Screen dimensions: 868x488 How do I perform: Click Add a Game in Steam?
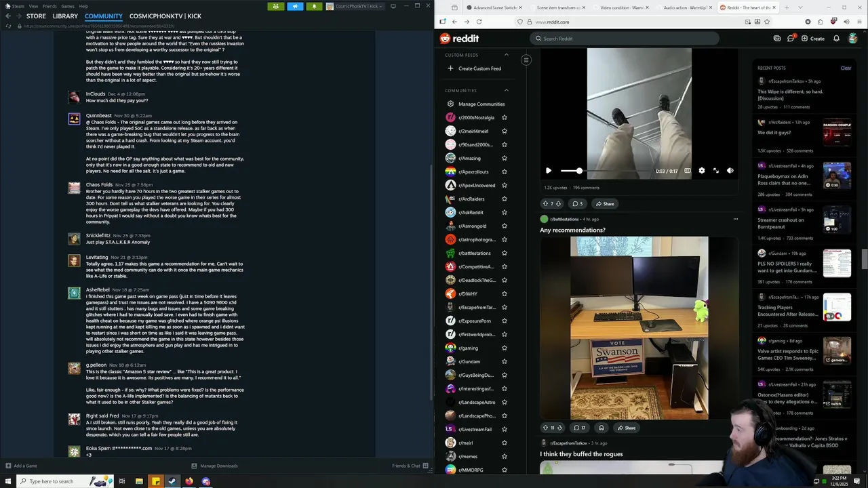coord(22,466)
